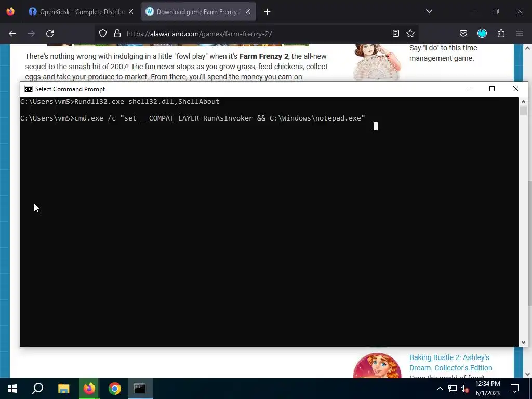Open Command Prompt title bar system icon

pyautogui.click(x=29, y=89)
